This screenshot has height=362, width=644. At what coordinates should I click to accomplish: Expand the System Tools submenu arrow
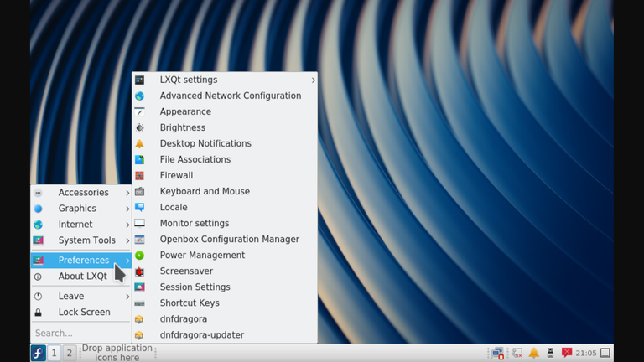tap(127, 241)
